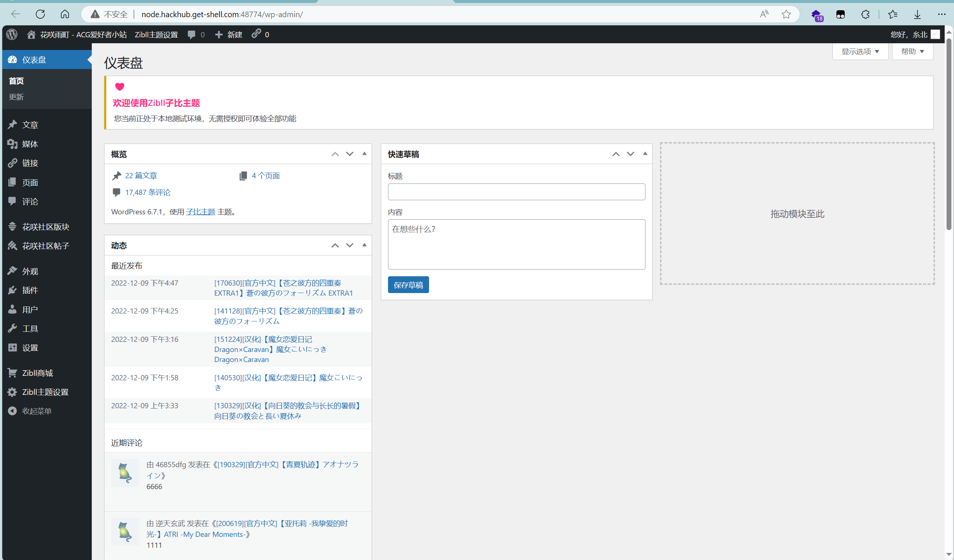This screenshot has height=560, width=954.
Task: Open Zibll主题设置 from the top bar
Action: [156, 34]
